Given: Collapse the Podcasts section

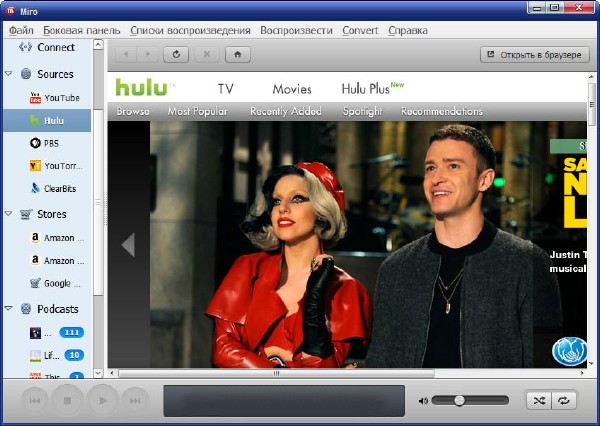Looking at the screenshot, I should click(8, 309).
